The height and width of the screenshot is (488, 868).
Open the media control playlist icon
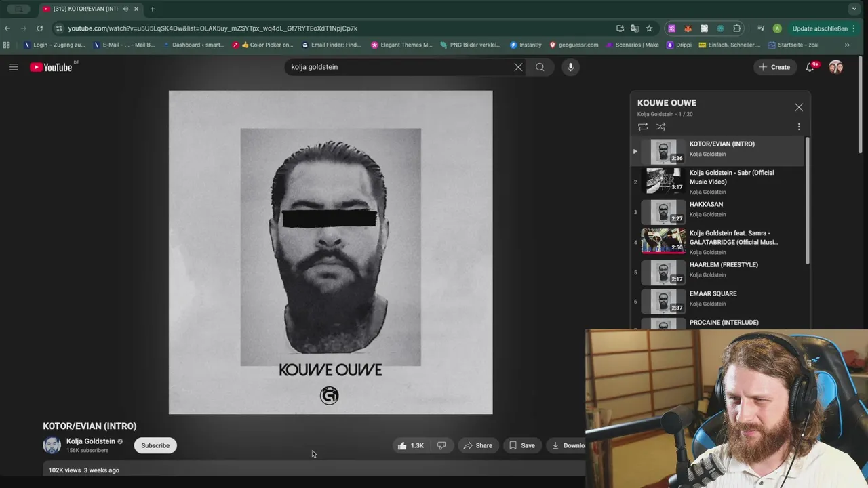[761, 28]
